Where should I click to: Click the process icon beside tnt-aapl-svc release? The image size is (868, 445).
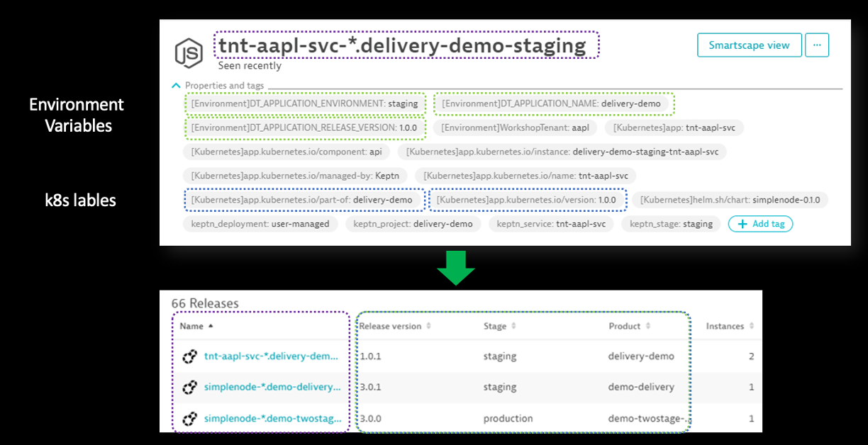[x=189, y=356]
